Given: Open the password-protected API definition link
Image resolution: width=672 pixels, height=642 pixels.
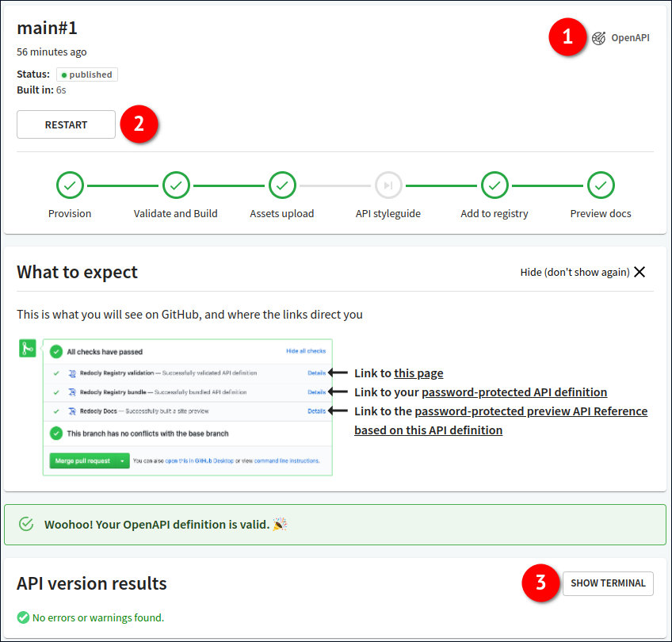Looking at the screenshot, I should (x=514, y=392).
